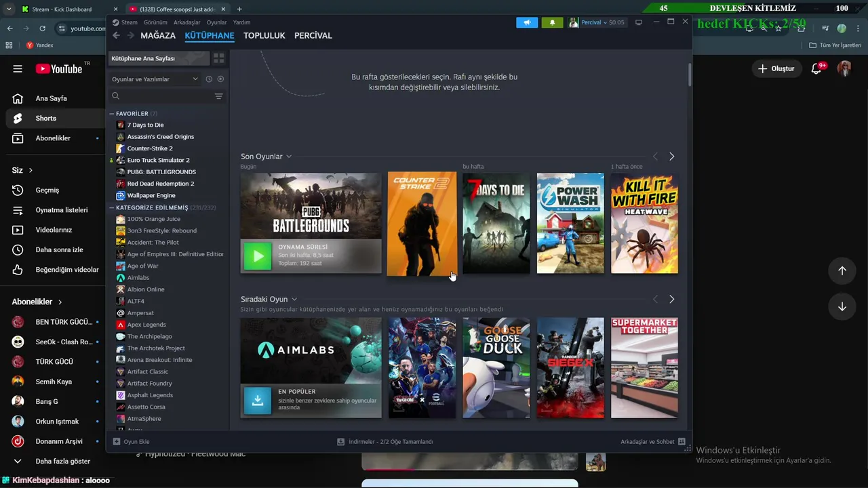Select KÜTÜPHANE tab
868x488 pixels.
210,35
